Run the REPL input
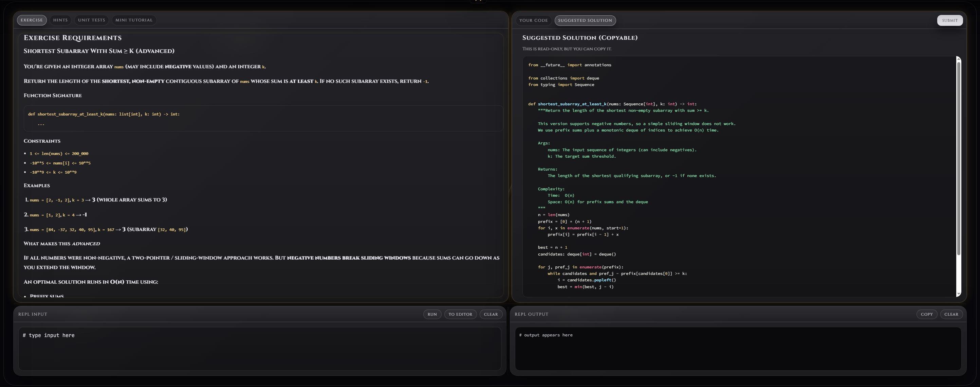The image size is (980, 387). (x=432, y=314)
